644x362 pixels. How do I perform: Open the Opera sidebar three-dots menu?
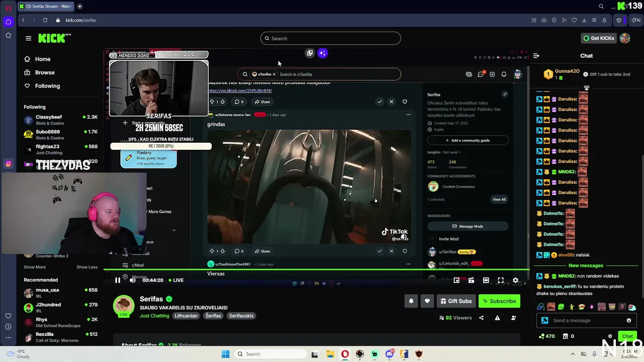coord(8,338)
